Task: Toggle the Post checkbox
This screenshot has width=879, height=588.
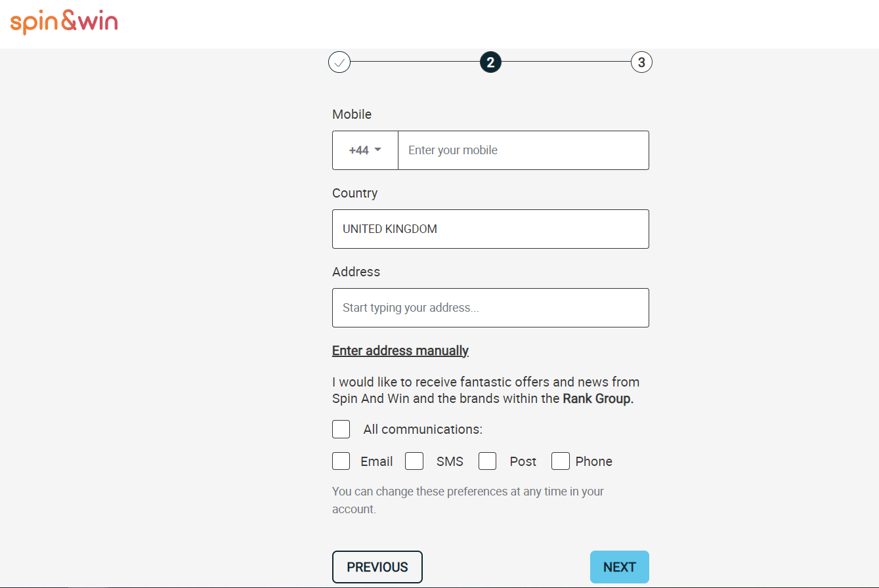Action: tap(487, 461)
